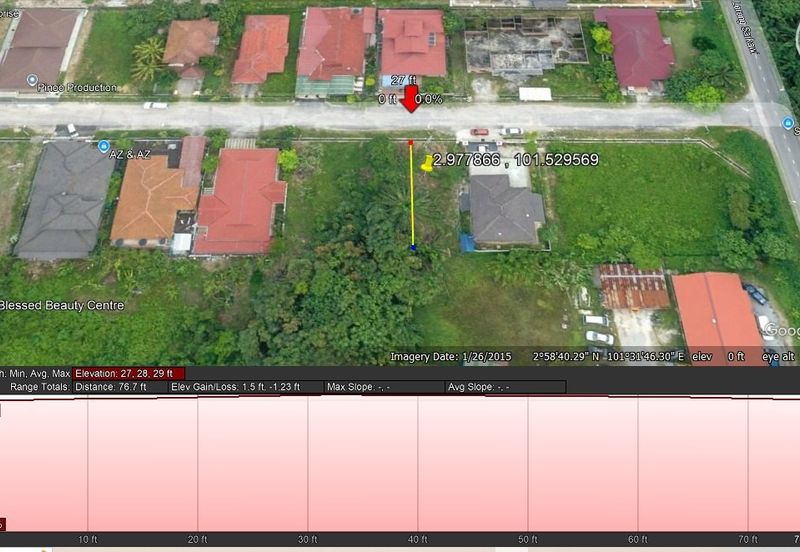Click the yellow pushpin placemark
Viewport: 800px width, 552px height.
point(428,163)
